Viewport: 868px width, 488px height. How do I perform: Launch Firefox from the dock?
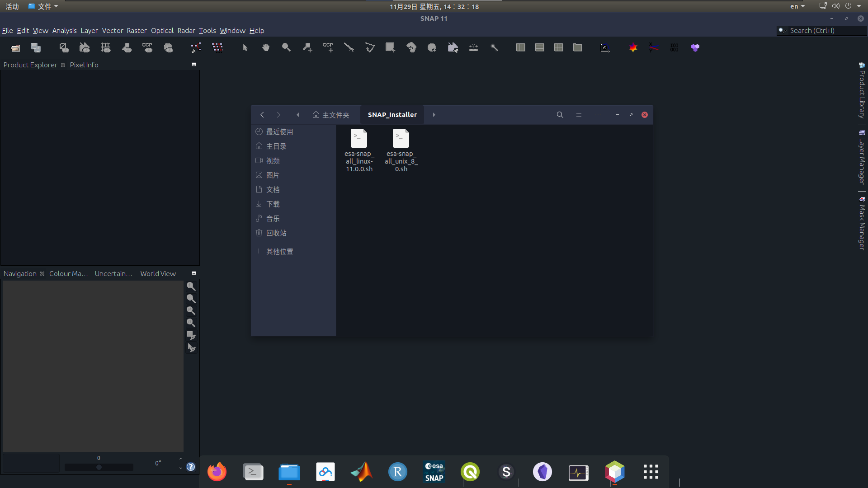[217, 472]
